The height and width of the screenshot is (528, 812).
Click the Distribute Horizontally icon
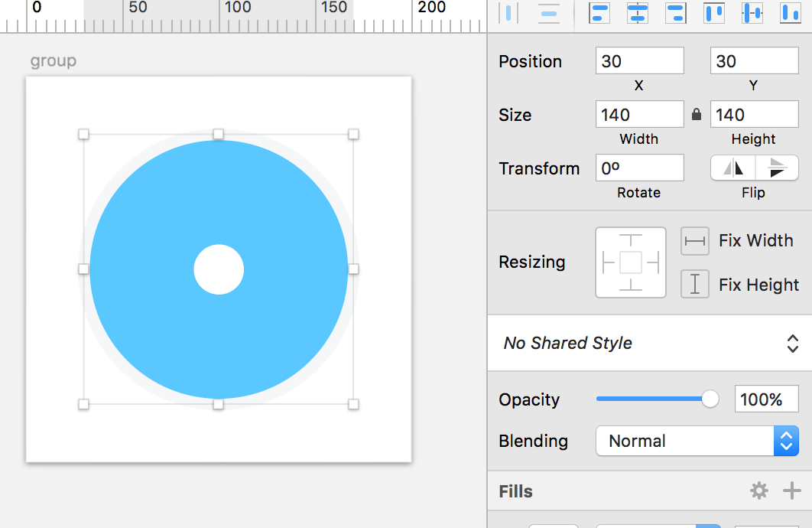[x=508, y=13]
